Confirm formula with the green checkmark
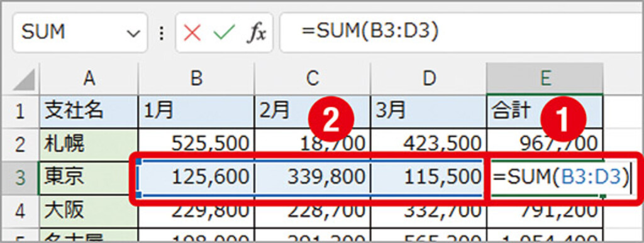The image size is (644, 243). click(x=225, y=33)
